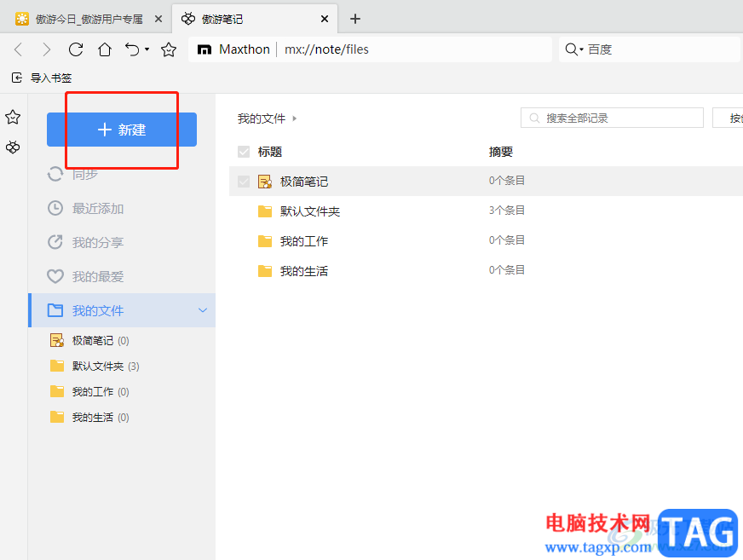The image size is (743, 560).
Task: Open a new tab with plus button
Action: (355, 19)
